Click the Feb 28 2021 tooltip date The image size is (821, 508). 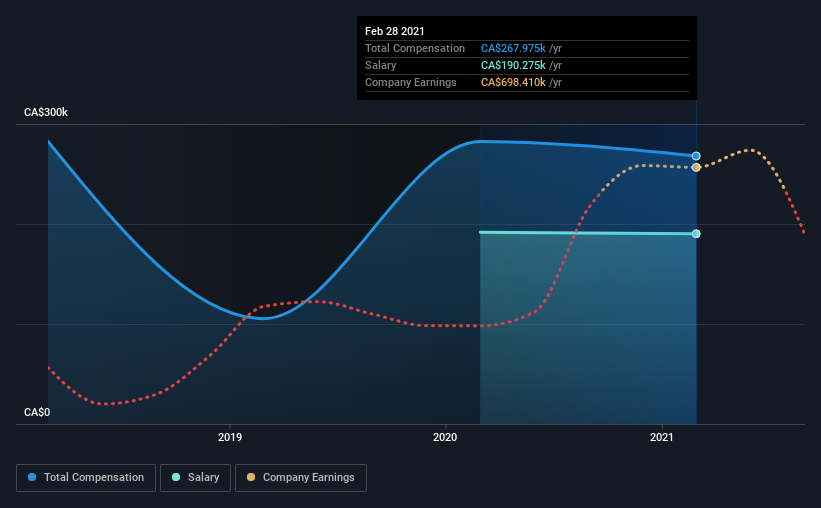[x=395, y=31]
